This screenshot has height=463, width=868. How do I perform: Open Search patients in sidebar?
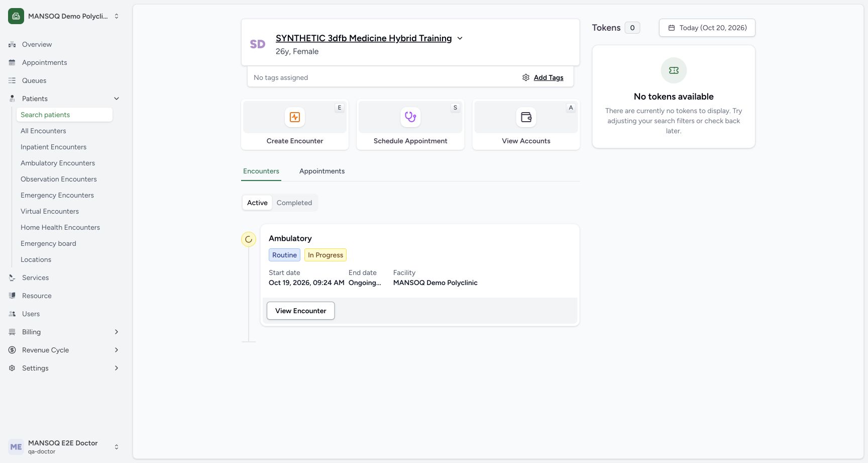(x=64, y=115)
